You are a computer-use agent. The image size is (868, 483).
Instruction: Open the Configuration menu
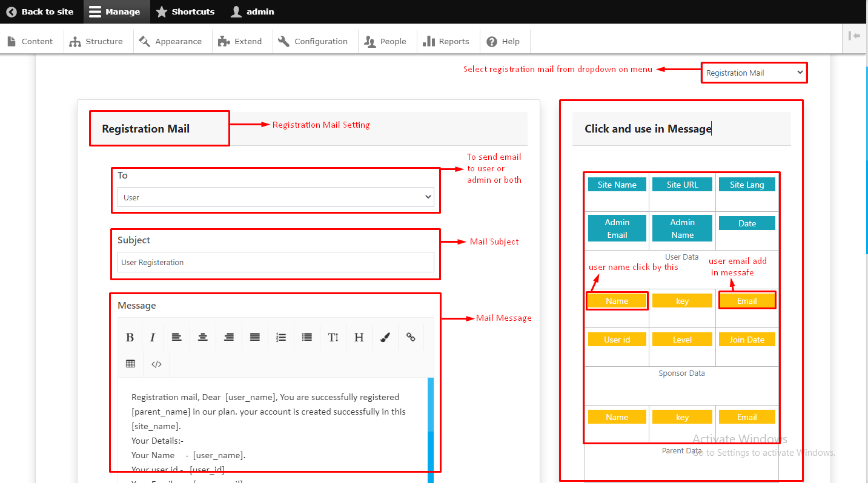[x=313, y=41]
